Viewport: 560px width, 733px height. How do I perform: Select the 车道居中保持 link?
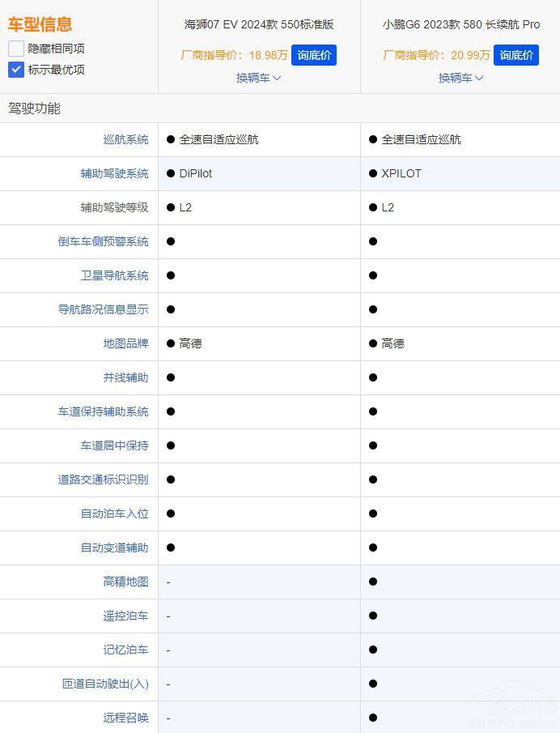(x=114, y=445)
